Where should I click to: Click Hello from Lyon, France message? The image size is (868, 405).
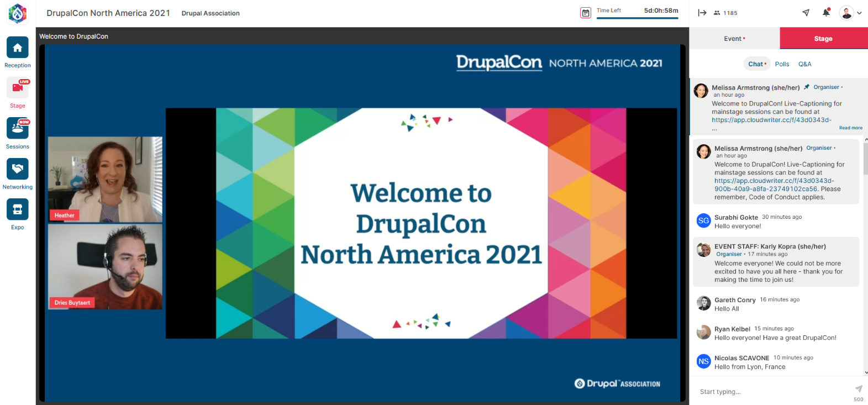[x=750, y=367]
